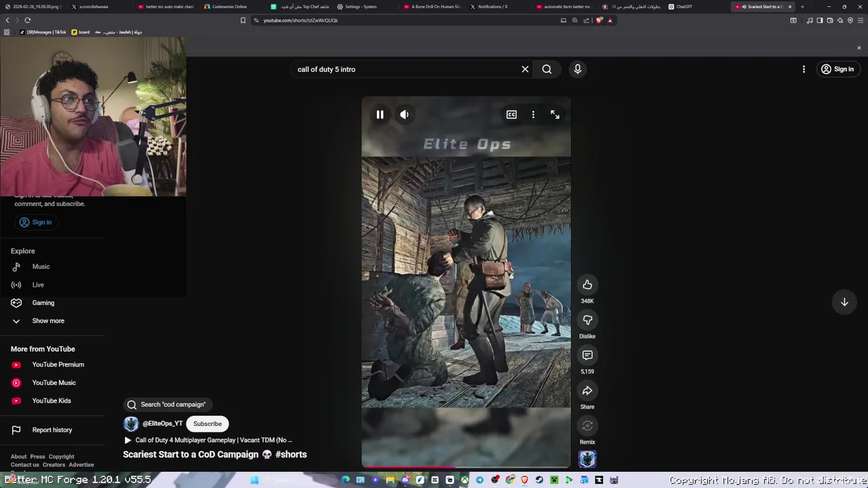Viewport: 868px width, 488px height.
Task: Sign in from the sidebar button
Action: click(35, 222)
